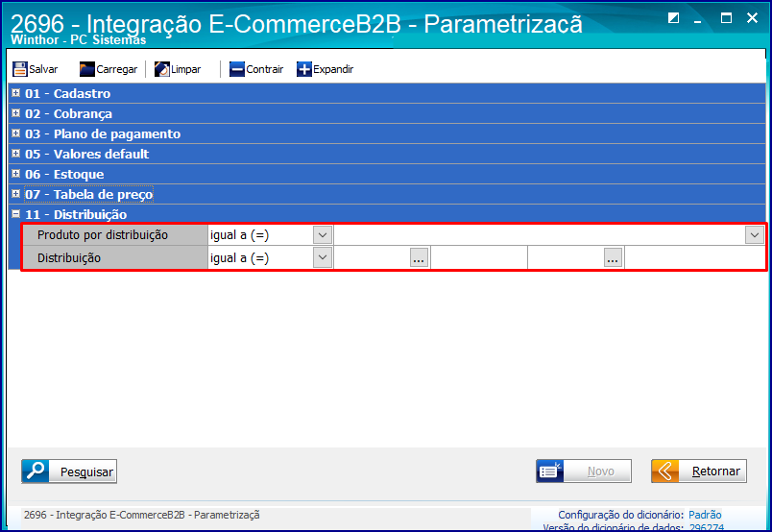Select the 02 - Cobrança header text
Screen dimensions: 772x532
pyautogui.click(x=68, y=113)
